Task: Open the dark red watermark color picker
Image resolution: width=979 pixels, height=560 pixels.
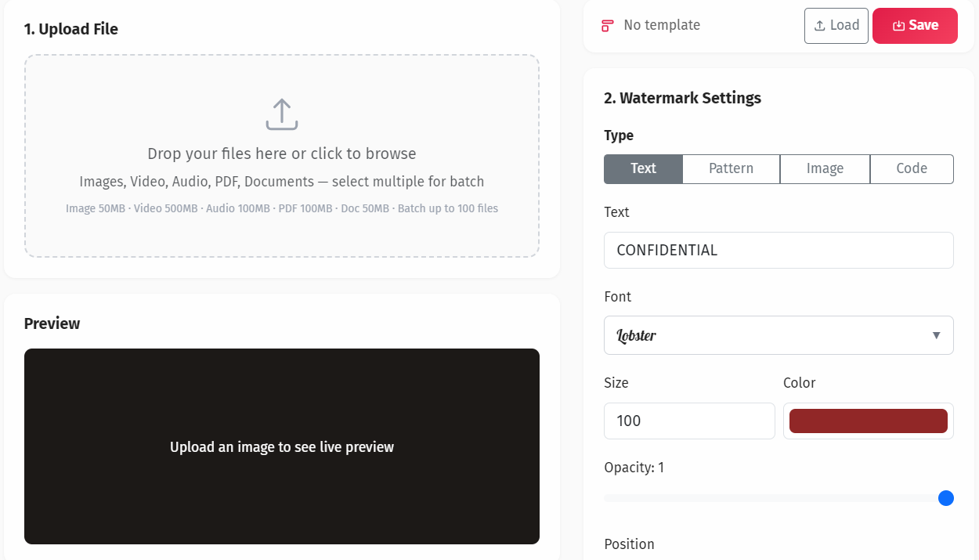Action: pyautogui.click(x=868, y=421)
